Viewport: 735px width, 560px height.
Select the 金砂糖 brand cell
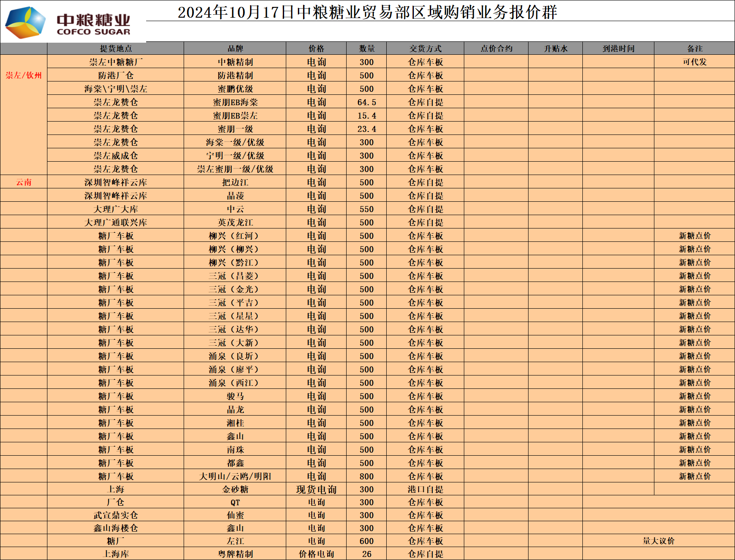(x=235, y=489)
